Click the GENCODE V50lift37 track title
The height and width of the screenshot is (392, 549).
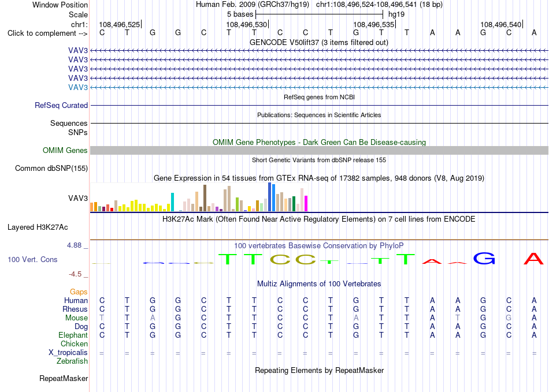pos(319,42)
